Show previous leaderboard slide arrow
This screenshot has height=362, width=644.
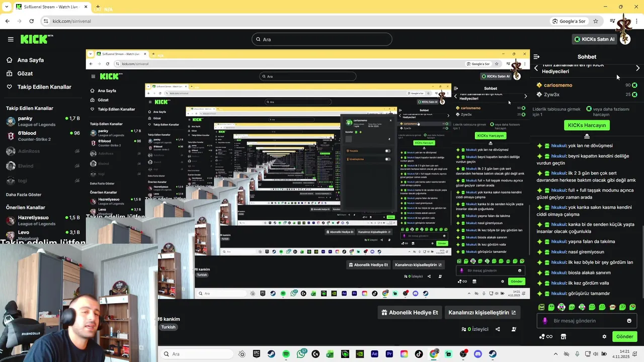(x=536, y=68)
